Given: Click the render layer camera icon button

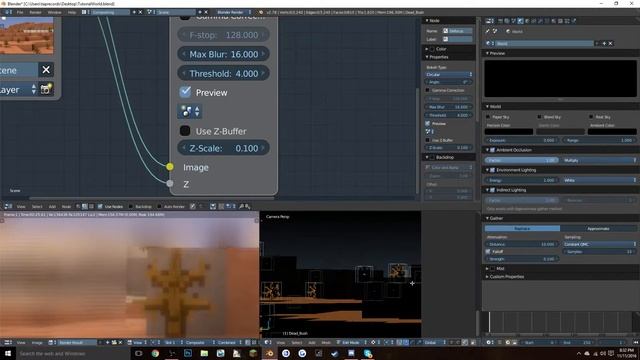Looking at the screenshot, I should coord(46,89).
